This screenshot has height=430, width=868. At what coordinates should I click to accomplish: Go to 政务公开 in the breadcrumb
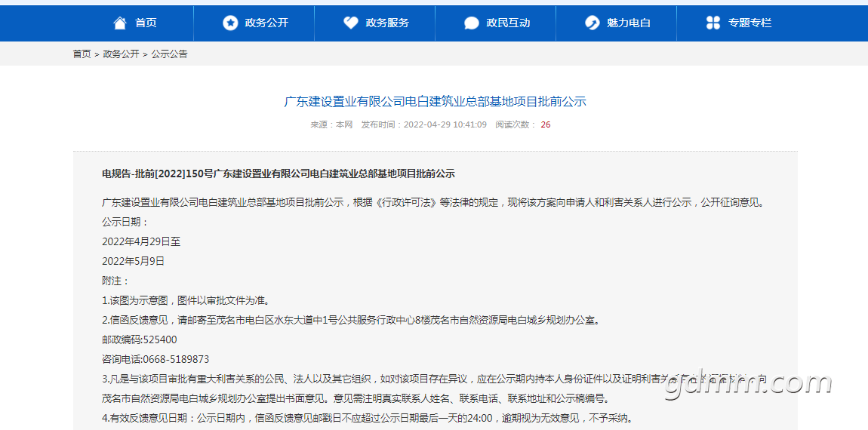coord(122,54)
